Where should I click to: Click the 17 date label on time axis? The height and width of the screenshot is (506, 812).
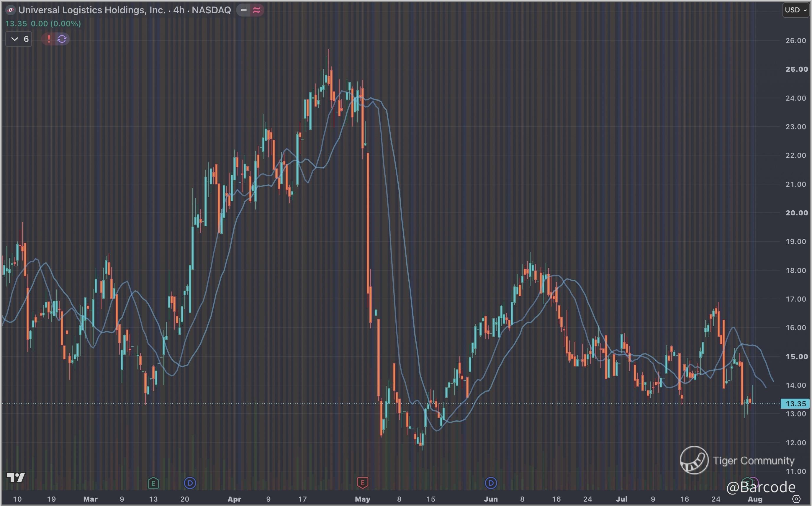(302, 499)
